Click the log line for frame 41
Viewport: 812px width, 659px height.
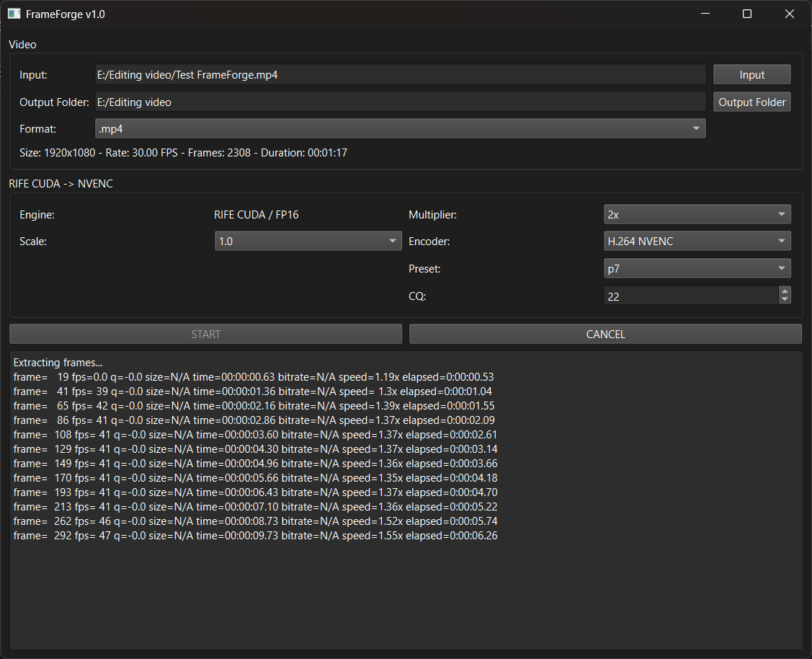pos(253,392)
